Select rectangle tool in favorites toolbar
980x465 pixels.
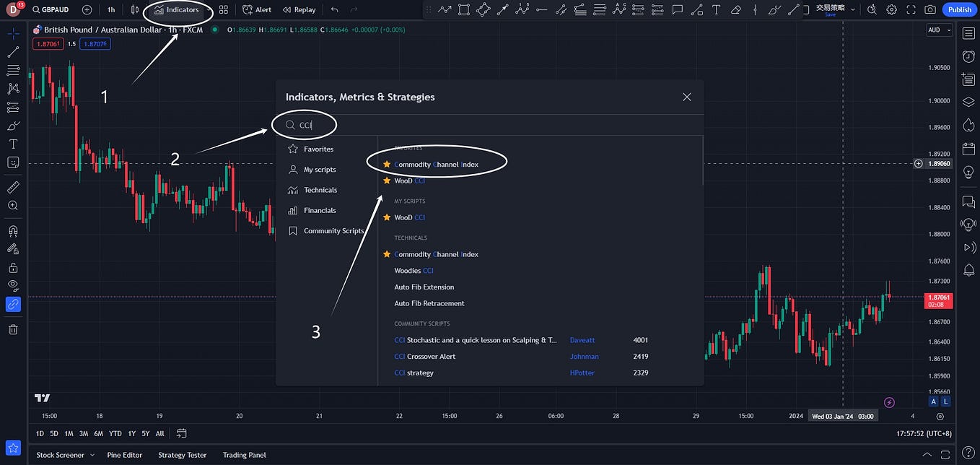coord(463,10)
